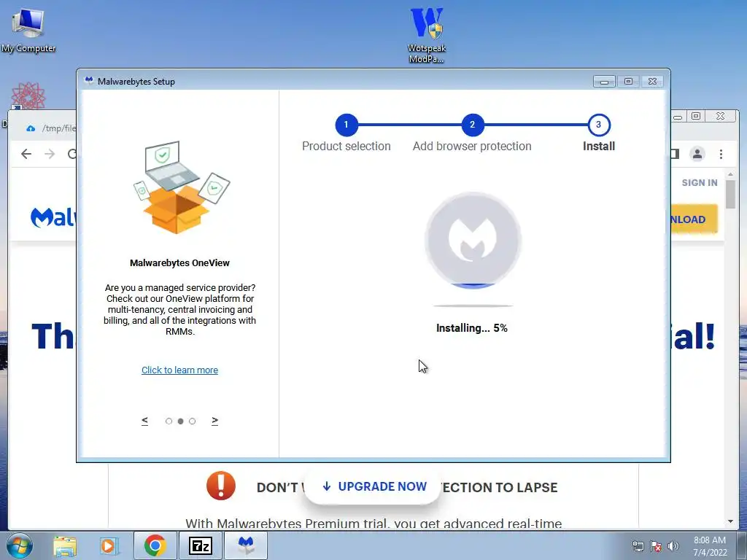Go to next carousel slide arrow

pyautogui.click(x=215, y=421)
